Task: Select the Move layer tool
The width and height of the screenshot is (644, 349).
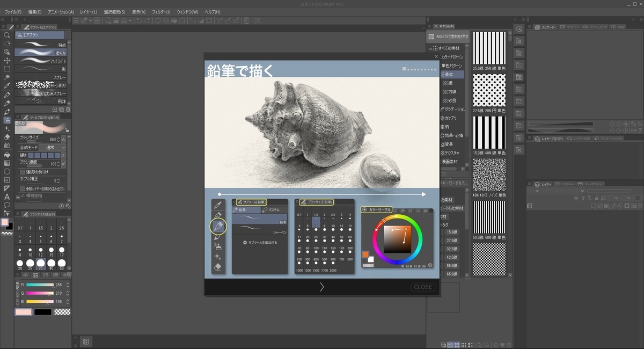Action: pos(7,61)
